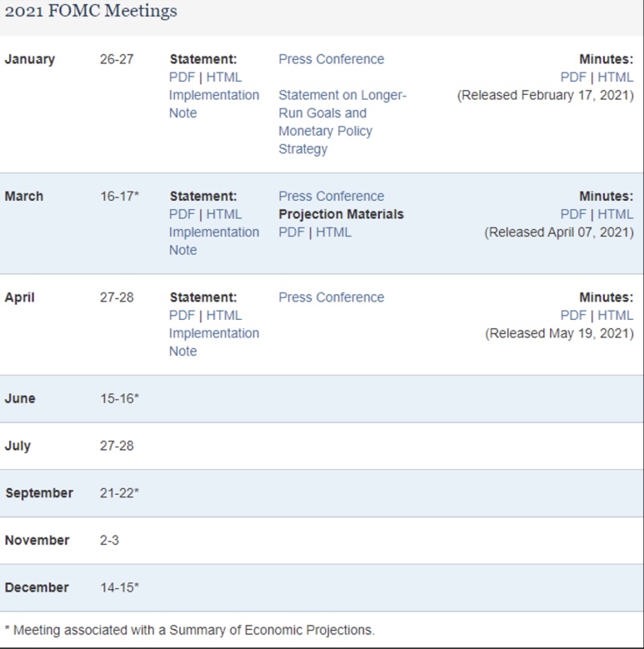Click the 2021 FOMC Meetings heading
644x649 pixels.
click(91, 11)
